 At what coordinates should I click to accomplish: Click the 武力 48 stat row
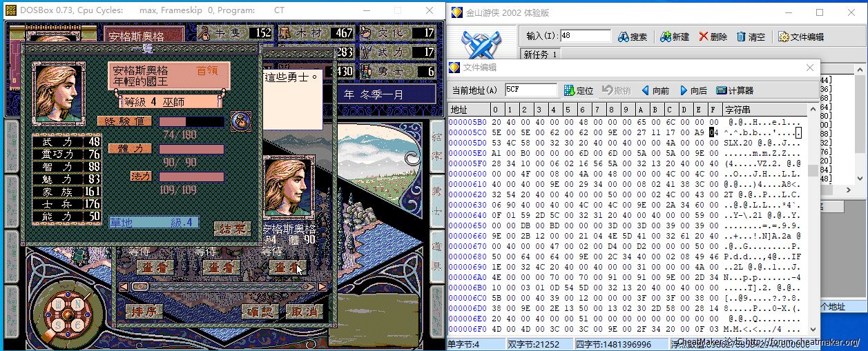tap(67, 141)
